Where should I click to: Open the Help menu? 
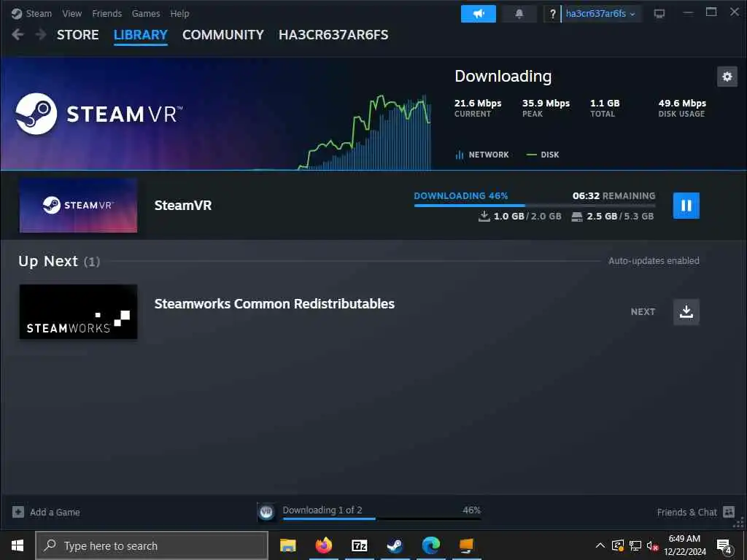click(179, 13)
